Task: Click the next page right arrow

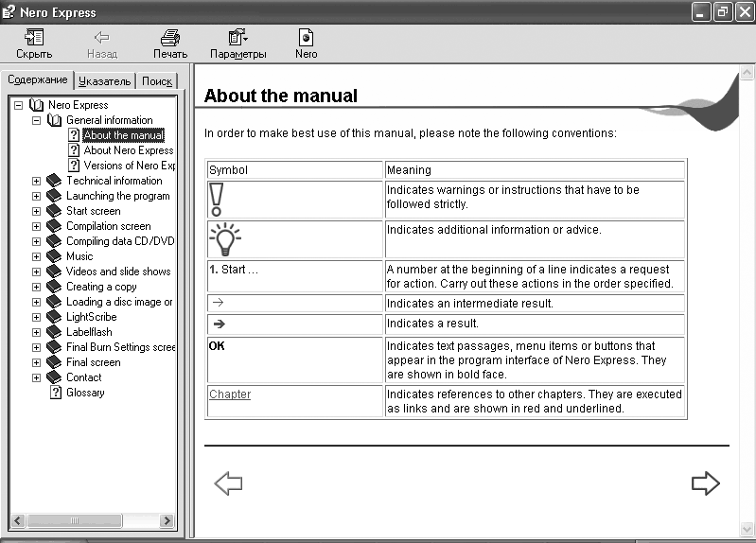Action: pos(705,483)
